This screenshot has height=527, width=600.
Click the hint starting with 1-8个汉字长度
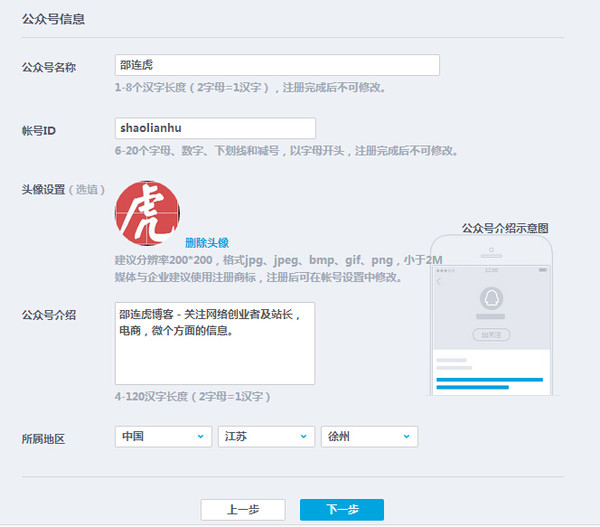click(250, 88)
